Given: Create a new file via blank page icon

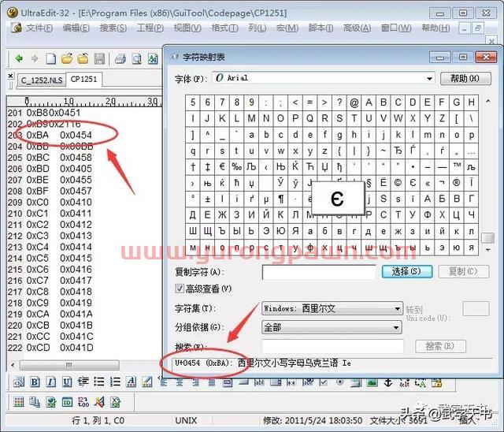Looking at the screenshot, I should [x=50, y=59].
